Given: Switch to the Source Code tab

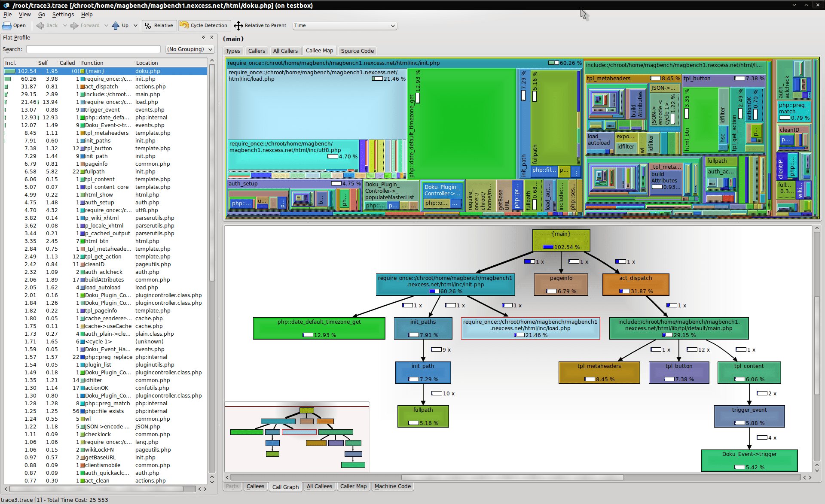Looking at the screenshot, I should pyautogui.click(x=357, y=51).
